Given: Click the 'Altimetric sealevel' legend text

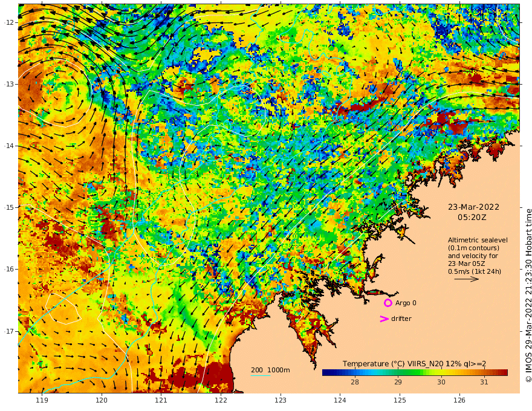Looking at the screenshot, I should pos(478,240).
